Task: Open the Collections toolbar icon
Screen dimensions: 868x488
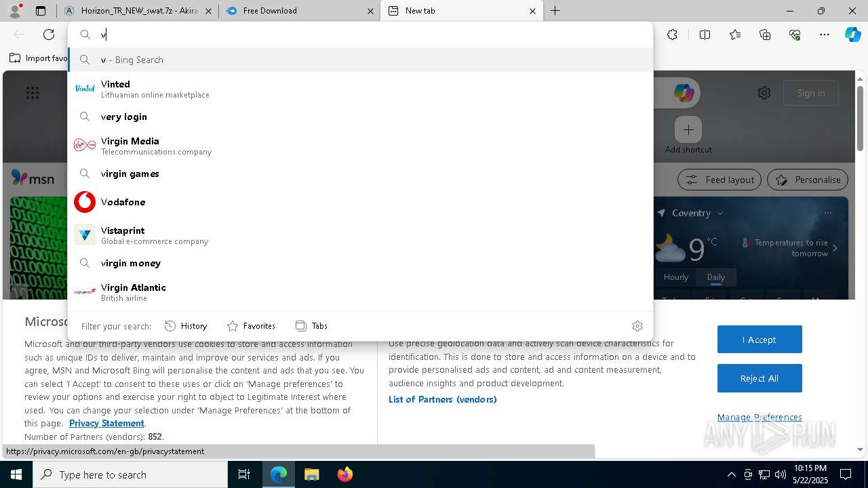Action: point(765,35)
